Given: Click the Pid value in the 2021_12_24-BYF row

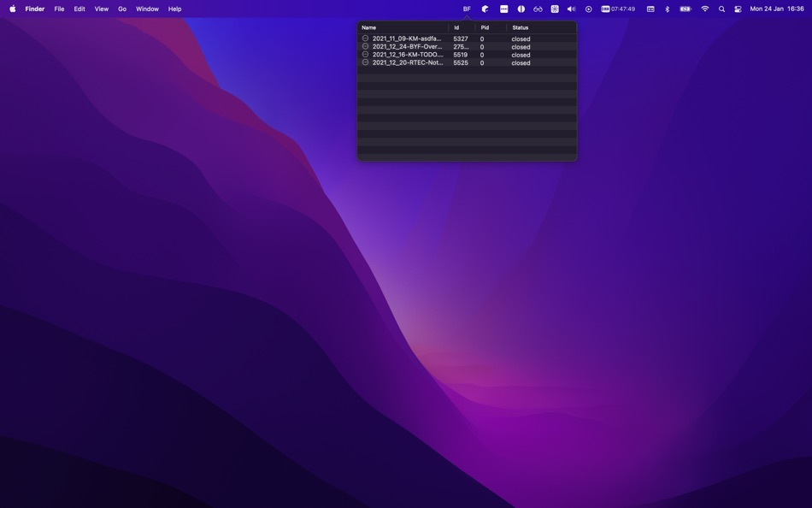Looking at the screenshot, I should 481,47.
